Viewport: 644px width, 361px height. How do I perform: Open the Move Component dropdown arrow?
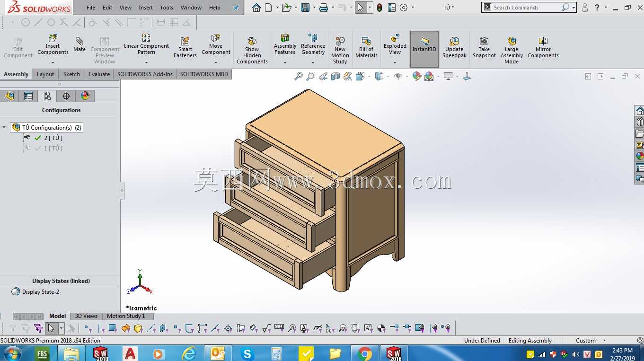point(216,62)
